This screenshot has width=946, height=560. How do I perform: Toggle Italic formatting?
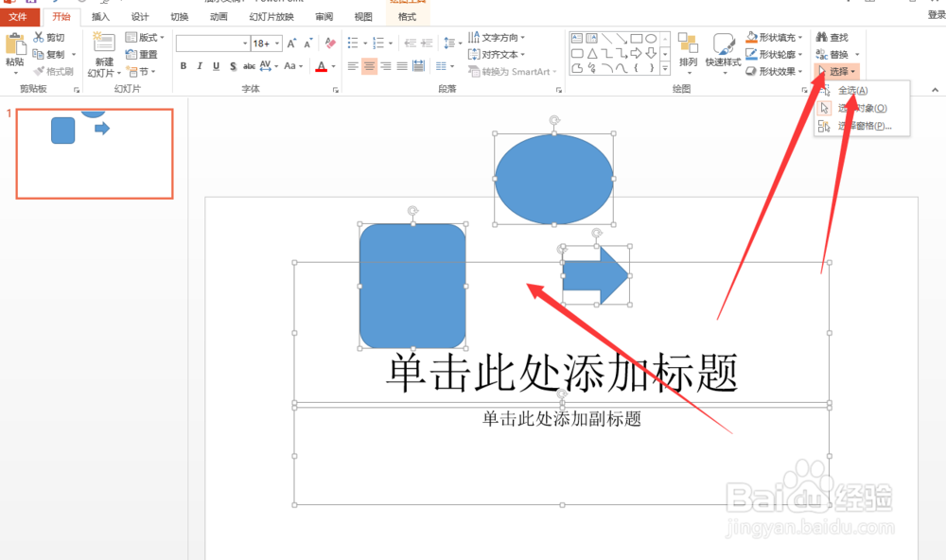[x=200, y=66]
